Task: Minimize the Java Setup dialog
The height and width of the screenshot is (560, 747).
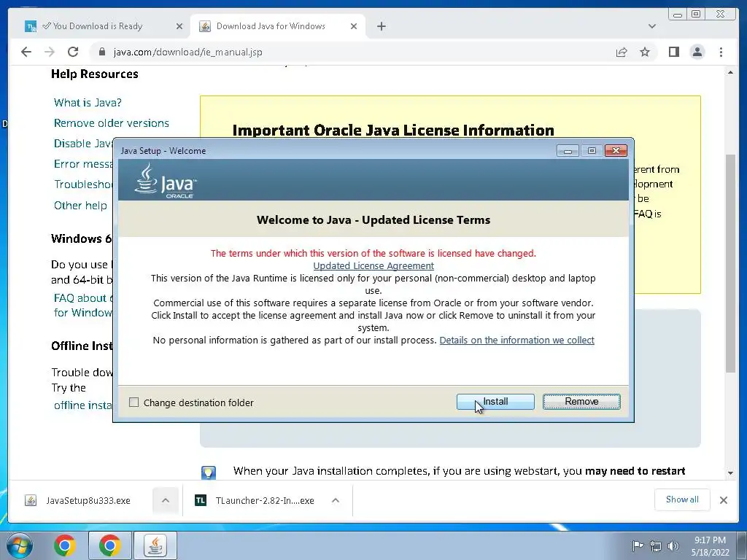Action: pos(568,151)
